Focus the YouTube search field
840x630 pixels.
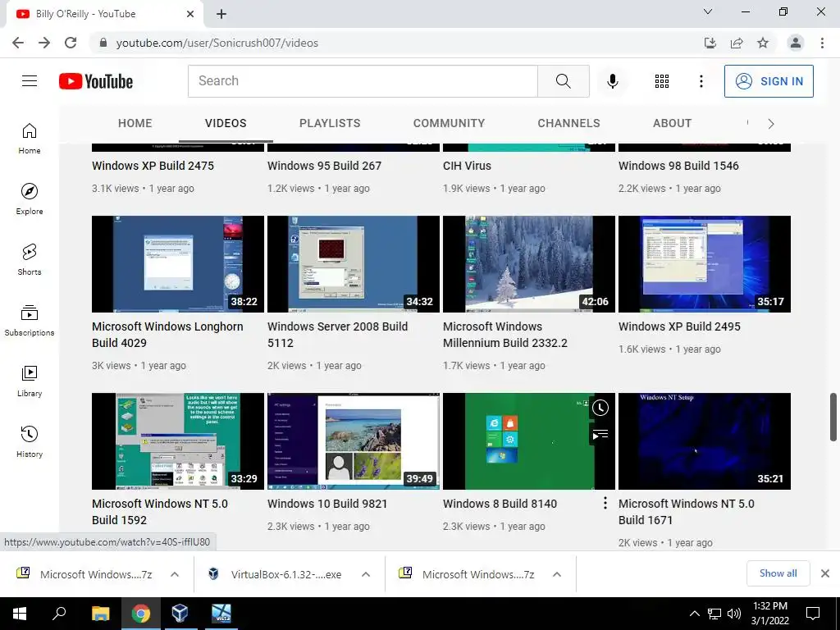coord(363,81)
